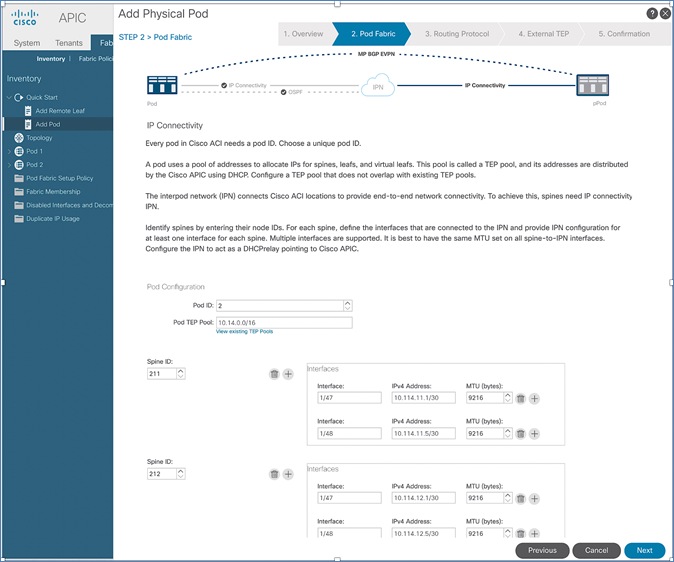Screen dimensions: 674x562
Task: Click the Pod TEP Pool input field
Action: [x=284, y=322]
